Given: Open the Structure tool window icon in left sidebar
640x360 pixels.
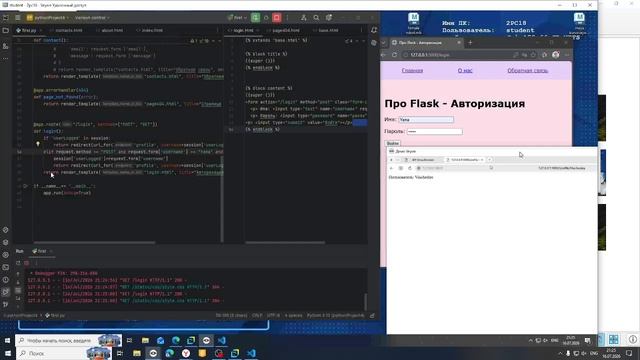Looking at the screenshot, I should tap(5, 47).
